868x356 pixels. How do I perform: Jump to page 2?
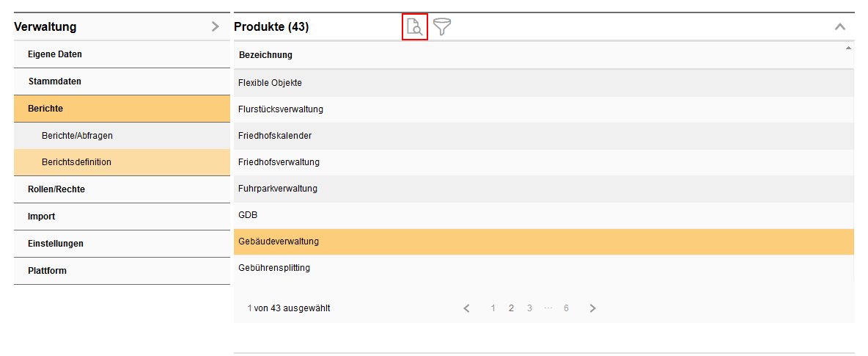point(511,308)
